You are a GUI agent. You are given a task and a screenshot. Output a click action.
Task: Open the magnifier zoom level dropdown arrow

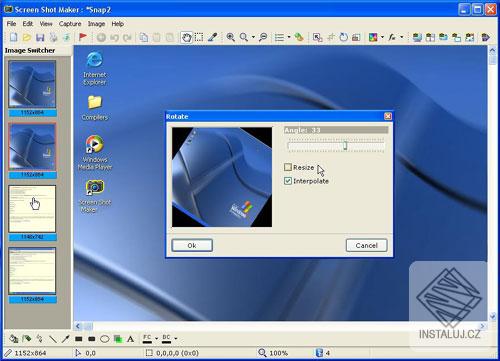coord(253,37)
